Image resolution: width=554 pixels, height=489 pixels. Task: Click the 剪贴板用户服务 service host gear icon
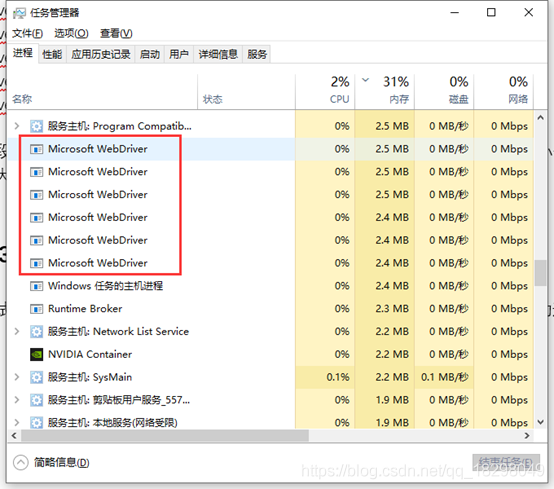tap(36, 400)
